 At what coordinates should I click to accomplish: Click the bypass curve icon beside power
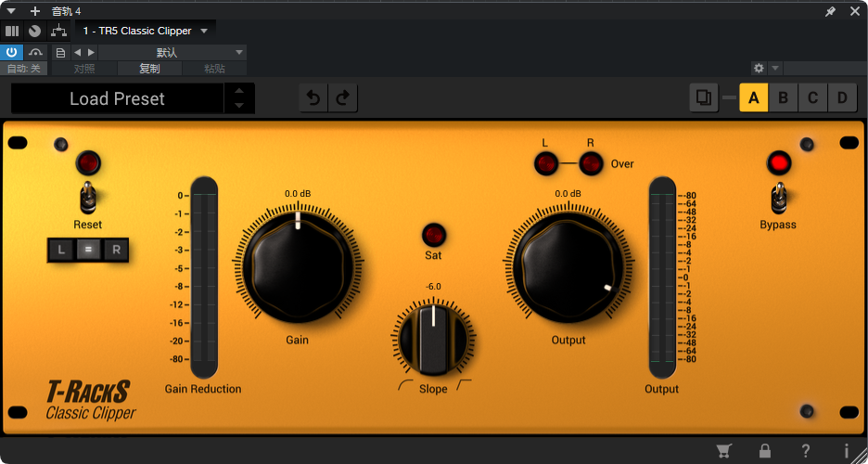pos(36,53)
